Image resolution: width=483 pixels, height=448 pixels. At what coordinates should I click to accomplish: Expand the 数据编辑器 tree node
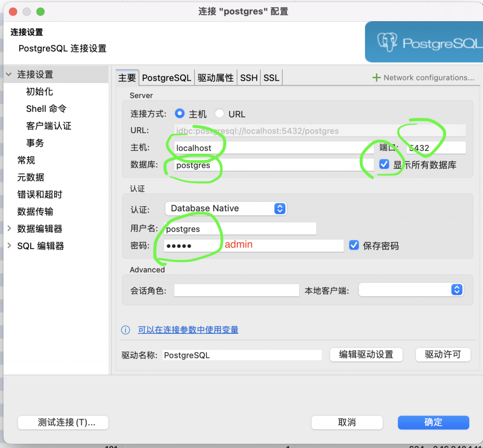click(x=9, y=228)
